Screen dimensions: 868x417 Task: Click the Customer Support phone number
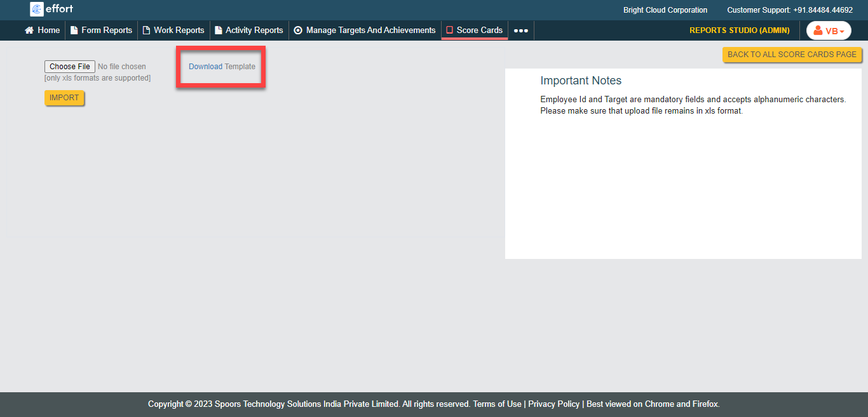pyautogui.click(x=823, y=10)
